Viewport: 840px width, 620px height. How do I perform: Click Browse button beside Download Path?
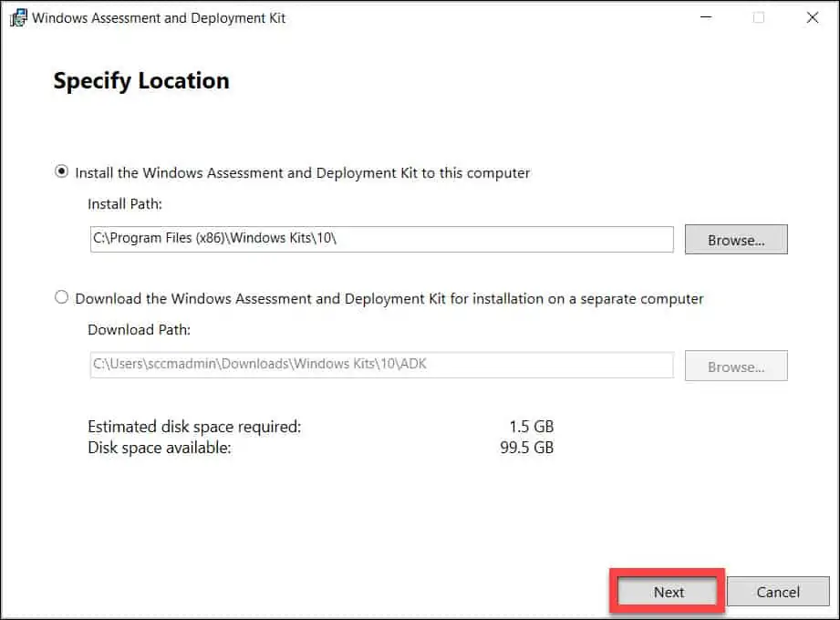tap(736, 367)
